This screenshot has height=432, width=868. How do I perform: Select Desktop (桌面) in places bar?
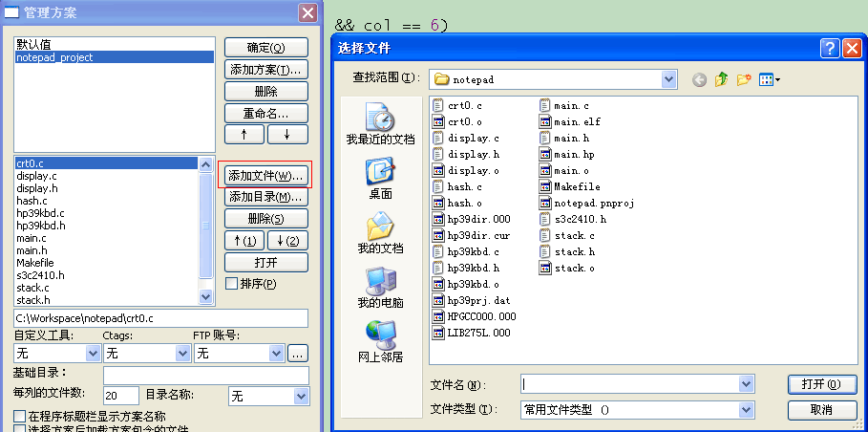click(380, 179)
